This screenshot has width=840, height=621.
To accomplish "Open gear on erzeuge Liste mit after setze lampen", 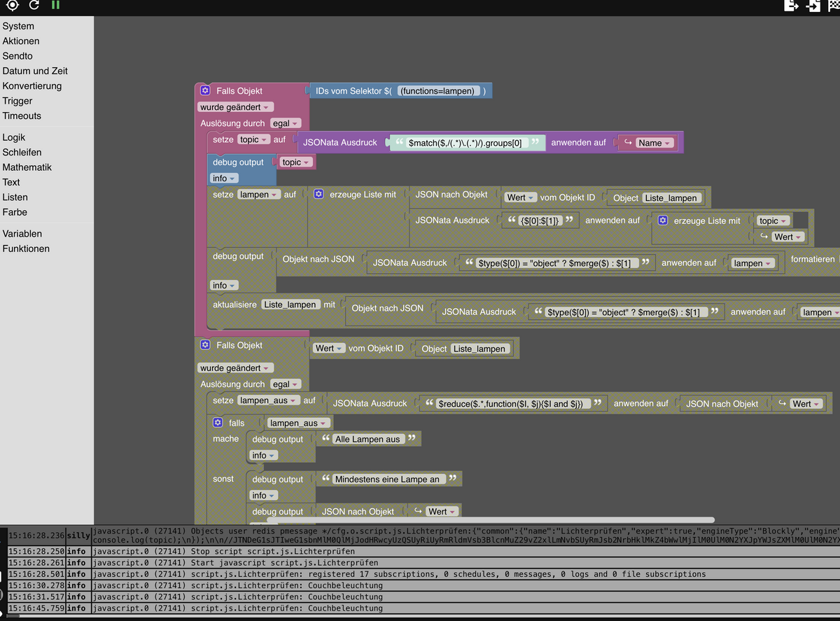I will click(x=318, y=194).
